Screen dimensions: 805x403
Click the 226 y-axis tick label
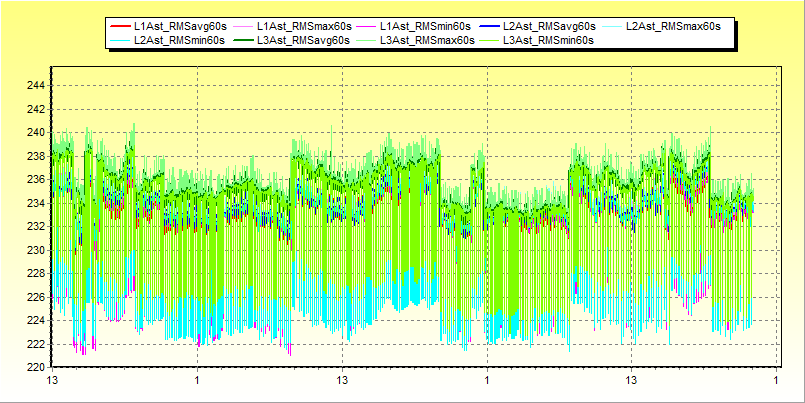click(x=35, y=297)
